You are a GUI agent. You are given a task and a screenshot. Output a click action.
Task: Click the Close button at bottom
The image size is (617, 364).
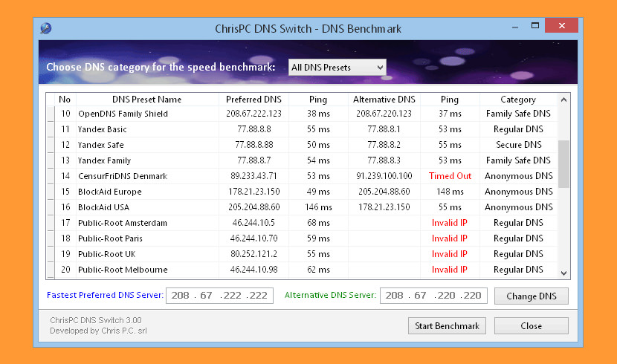(x=532, y=326)
